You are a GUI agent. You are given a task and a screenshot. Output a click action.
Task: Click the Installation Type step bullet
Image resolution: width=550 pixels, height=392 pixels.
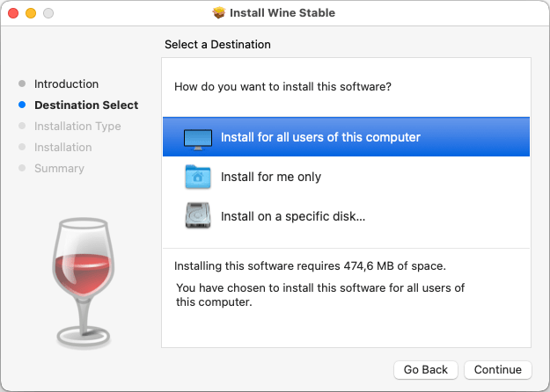point(22,126)
